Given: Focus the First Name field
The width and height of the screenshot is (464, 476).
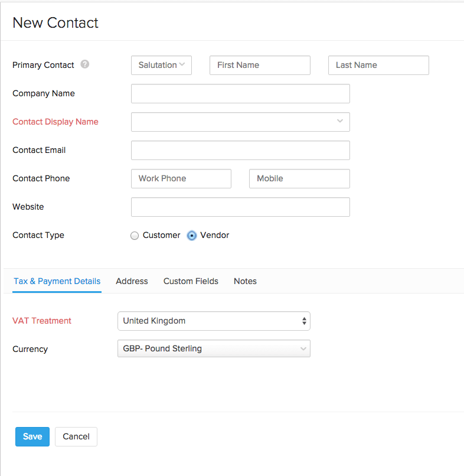Looking at the screenshot, I should coord(260,65).
